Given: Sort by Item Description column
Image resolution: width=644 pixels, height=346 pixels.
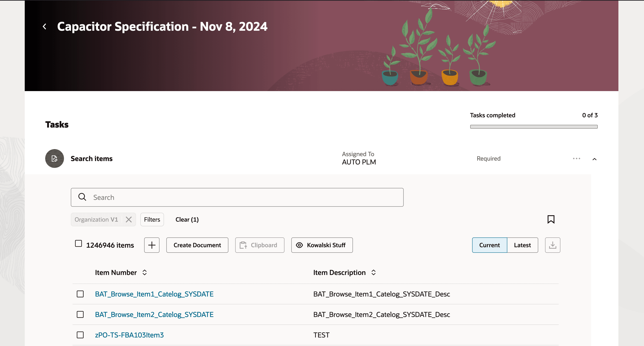Looking at the screenshot, I should pos(373,272).
